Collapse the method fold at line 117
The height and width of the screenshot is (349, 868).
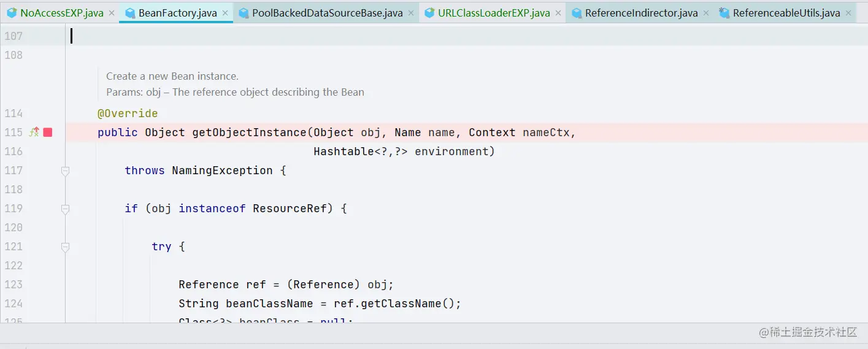pyautogui.click(x=65, y=171)
